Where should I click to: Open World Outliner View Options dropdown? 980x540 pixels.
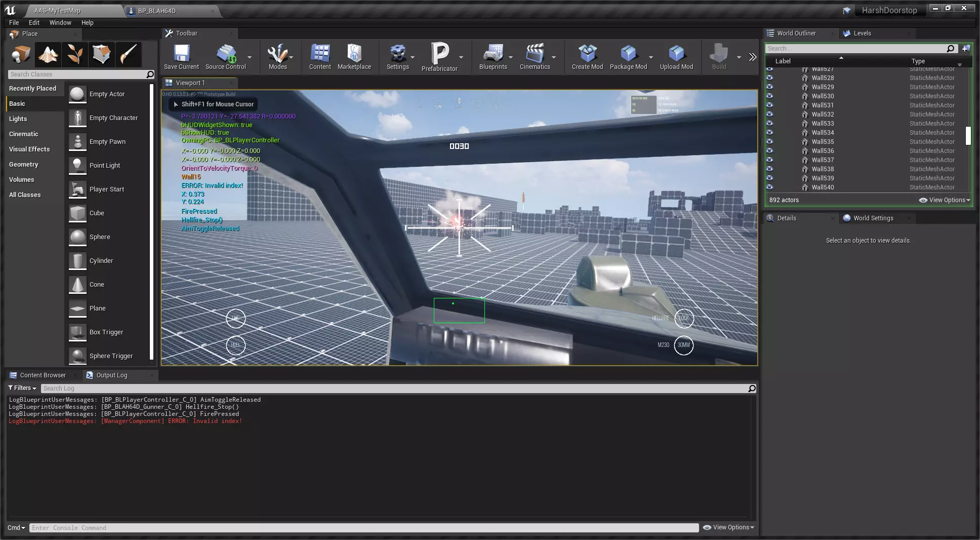point(945,200)
